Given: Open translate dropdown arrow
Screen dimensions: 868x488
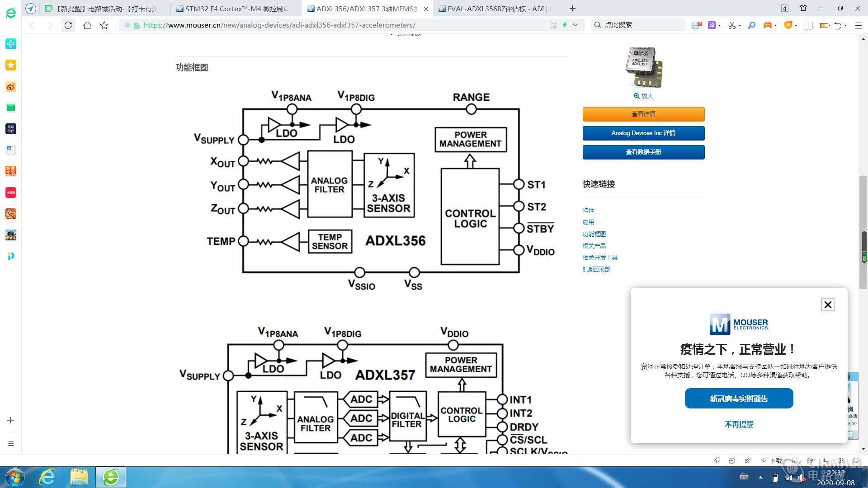Looking at the screenshot, I should click(719, 26).
